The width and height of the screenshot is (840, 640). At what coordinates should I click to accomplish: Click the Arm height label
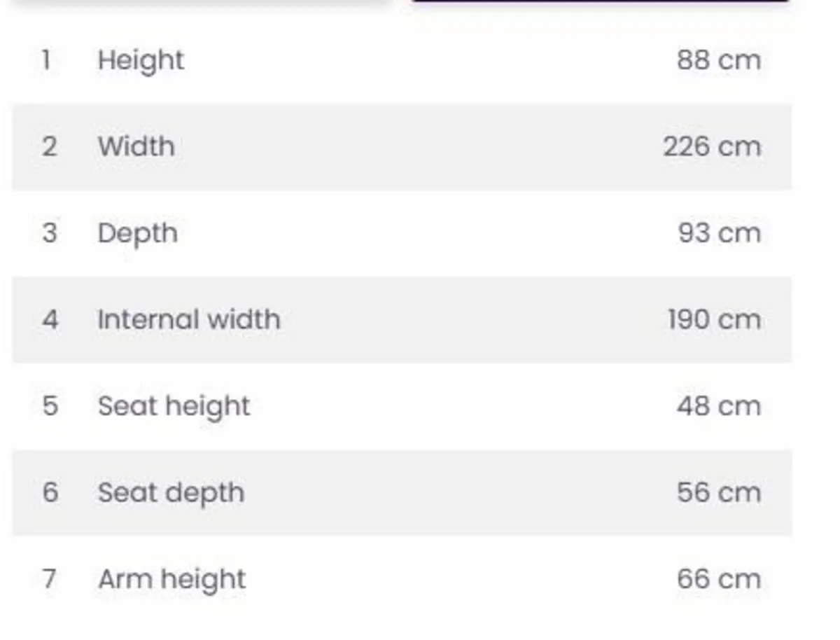172,580
